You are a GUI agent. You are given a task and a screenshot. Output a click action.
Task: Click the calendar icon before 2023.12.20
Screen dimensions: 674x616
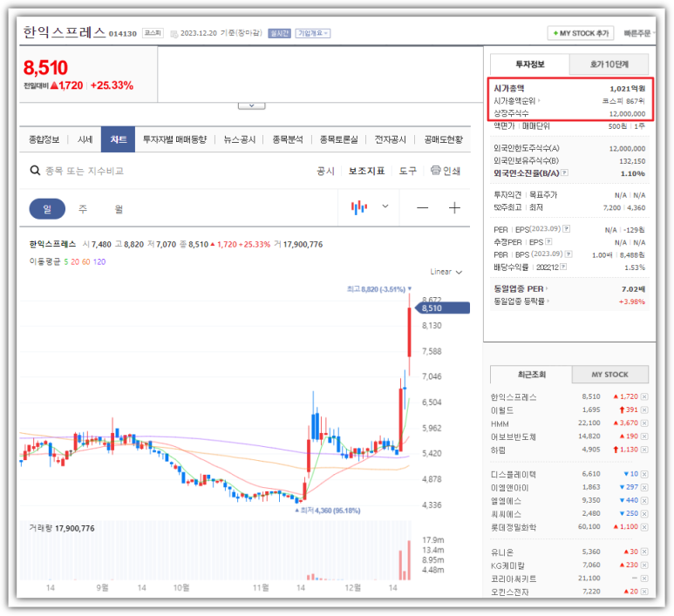[x=174, y=34]
